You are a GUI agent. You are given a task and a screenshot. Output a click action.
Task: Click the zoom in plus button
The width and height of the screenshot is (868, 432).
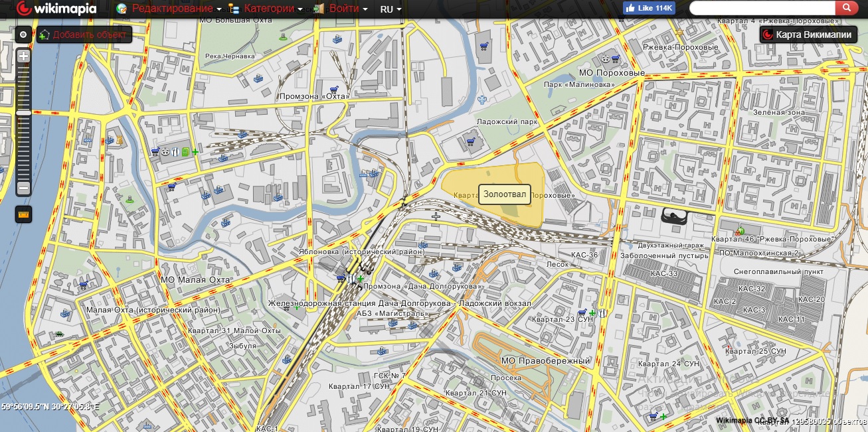(23, 56)
